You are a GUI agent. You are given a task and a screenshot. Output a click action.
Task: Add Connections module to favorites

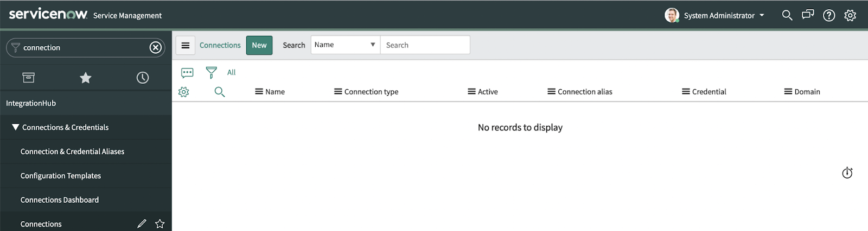point(159,223)
